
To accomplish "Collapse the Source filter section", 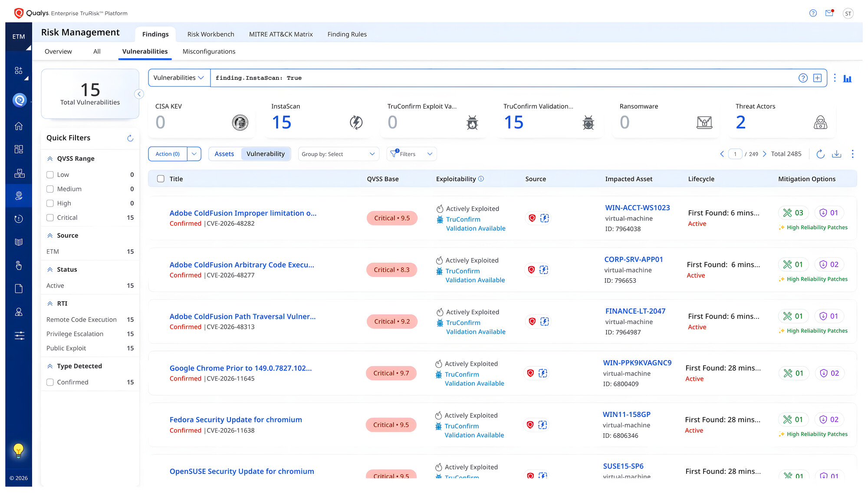I will coord(50,235).
